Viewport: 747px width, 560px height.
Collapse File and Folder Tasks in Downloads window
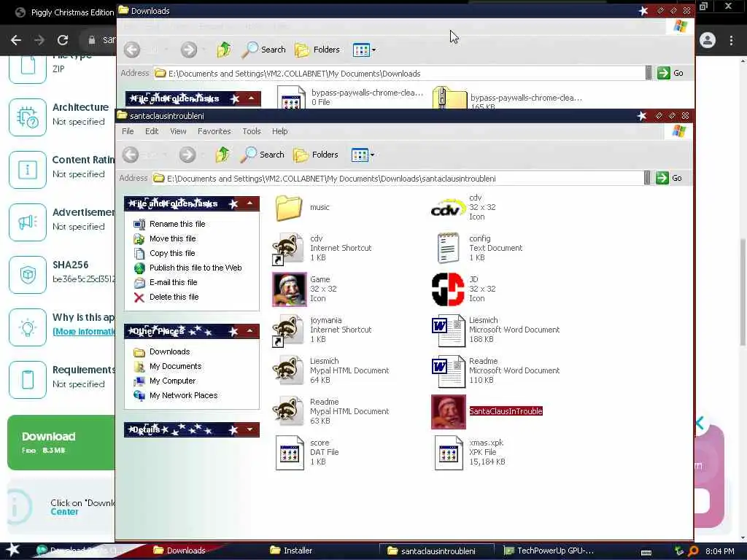[252, 98]
